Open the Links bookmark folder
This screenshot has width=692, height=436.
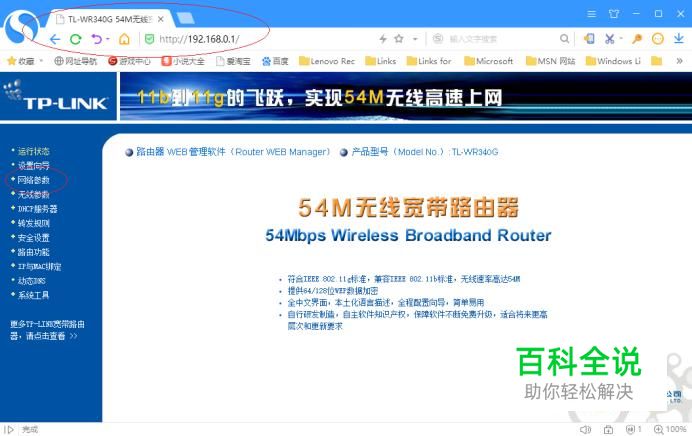click(381, 61)
